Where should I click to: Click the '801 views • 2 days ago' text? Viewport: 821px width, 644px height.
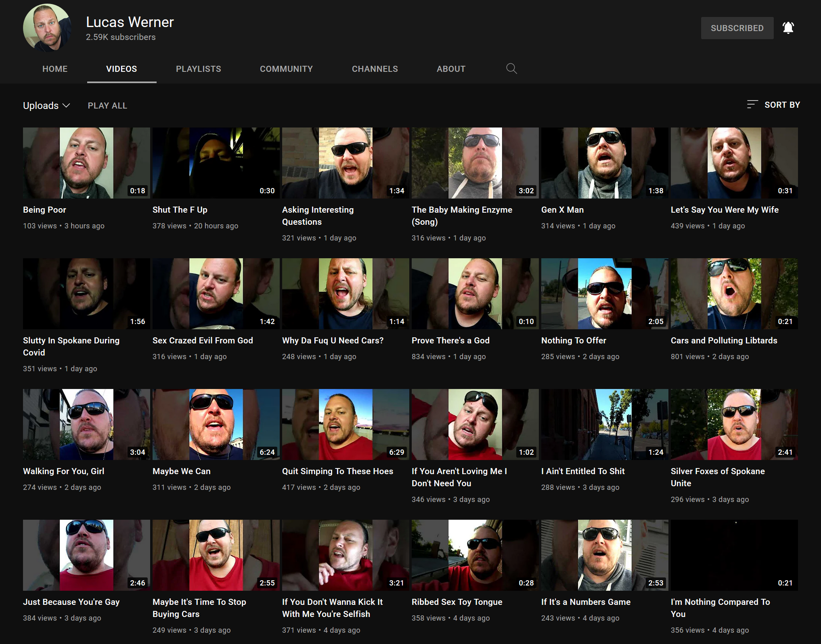tap(710, 357)
